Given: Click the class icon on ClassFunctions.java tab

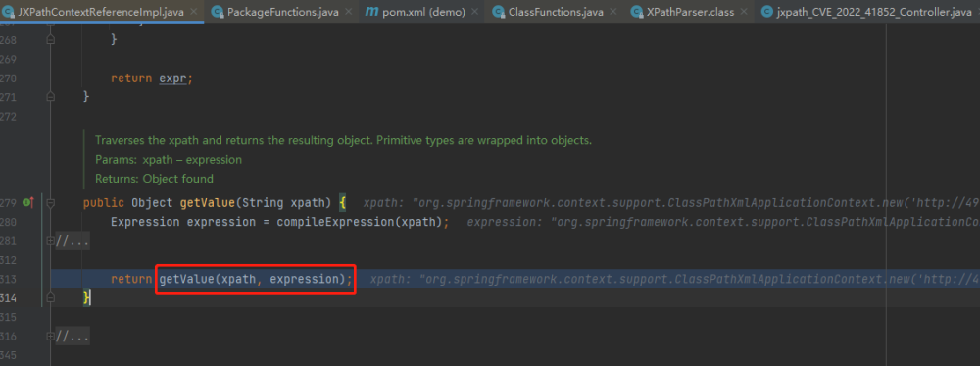Looking at the screenshot, I should point(499,12).
